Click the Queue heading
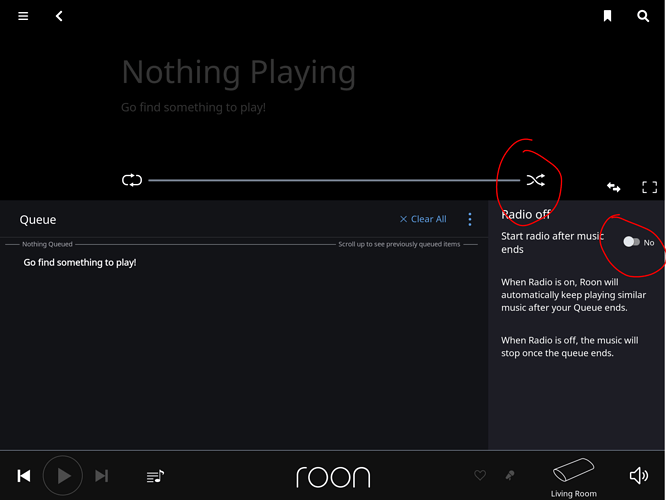This screenshot has width=666, height=500. point(38,220)
